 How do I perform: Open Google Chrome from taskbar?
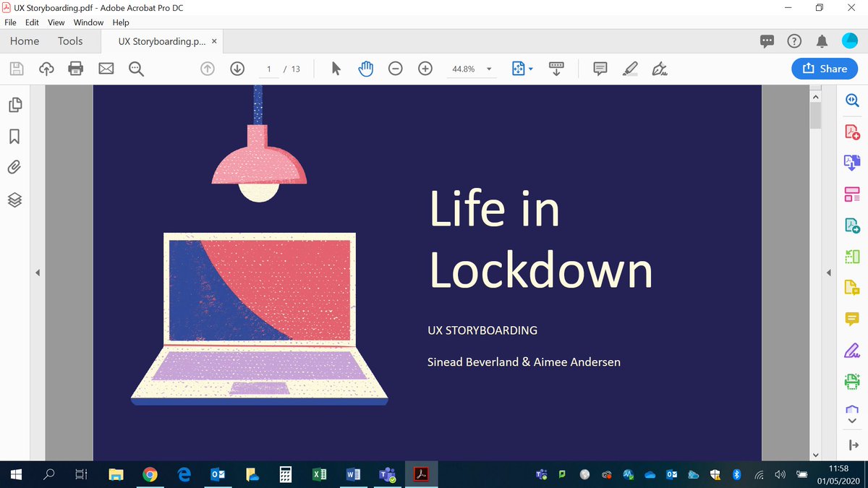click(x=150, y=475)
